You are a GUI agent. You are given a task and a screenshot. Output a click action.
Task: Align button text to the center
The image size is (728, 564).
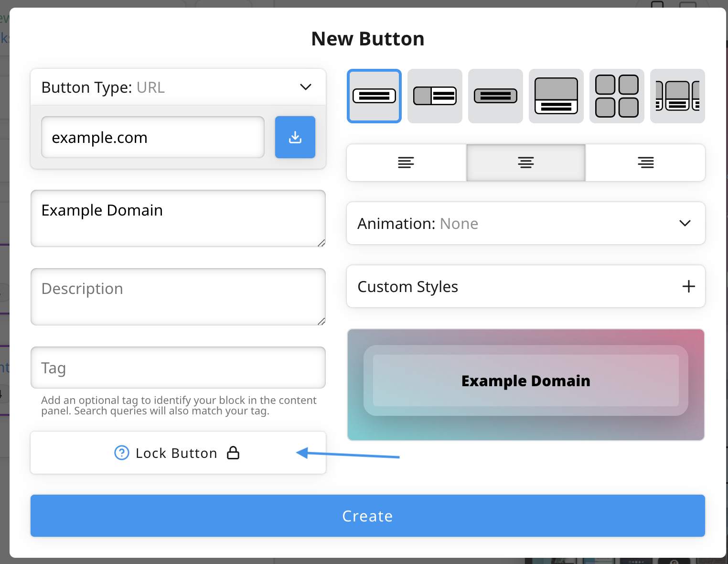(526, 163)
